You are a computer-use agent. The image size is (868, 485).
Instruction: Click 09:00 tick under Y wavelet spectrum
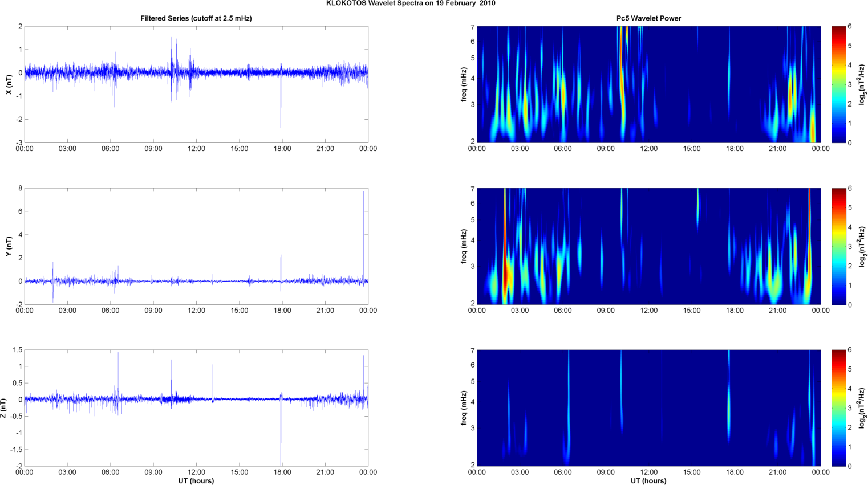pos(606,311)
